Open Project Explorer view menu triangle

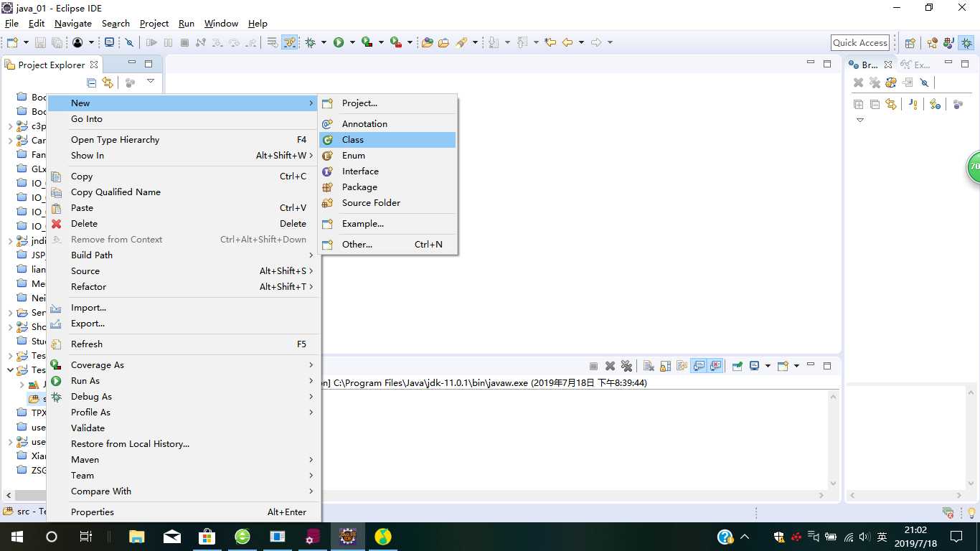[x=150, y=81]
